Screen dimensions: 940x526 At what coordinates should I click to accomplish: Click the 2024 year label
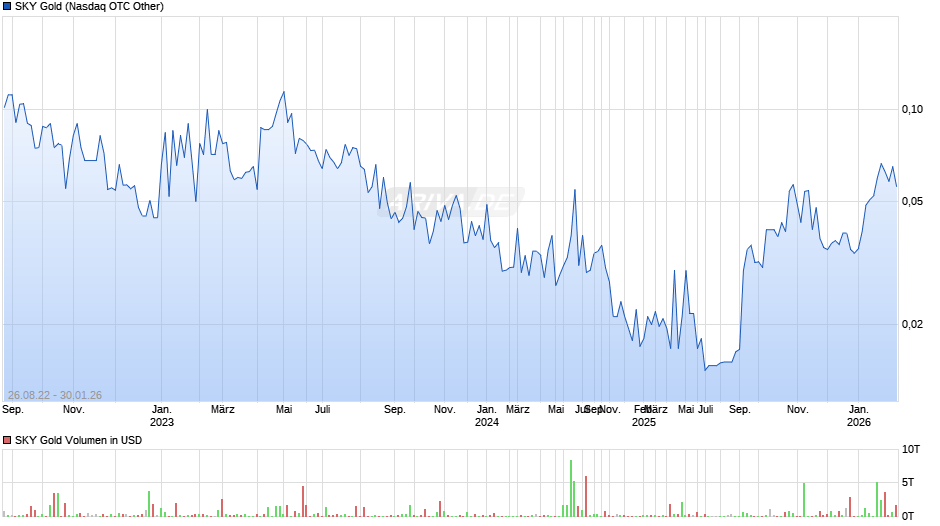pyautogui.click(x=487, y=422)
